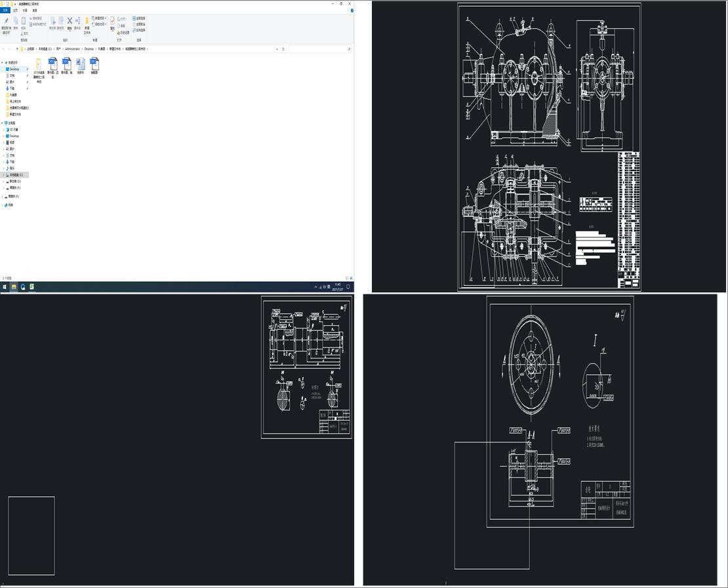
Task: Open the Word document file icon
Action: [x=81, y=64]
